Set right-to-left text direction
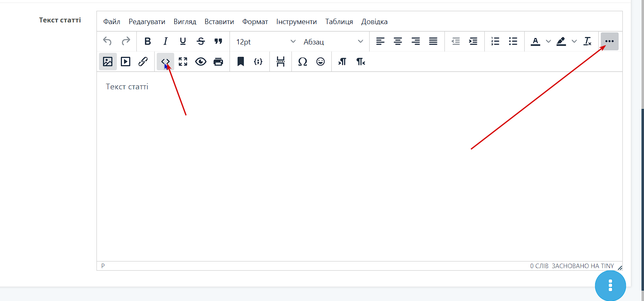The width and height of the screenshot is (644, 301). coord(360,62)
